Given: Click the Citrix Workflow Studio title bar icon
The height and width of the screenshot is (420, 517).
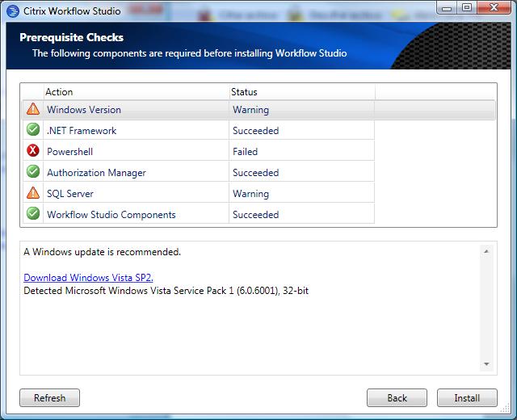Looking at the screenshot, I should click(13, 11).
